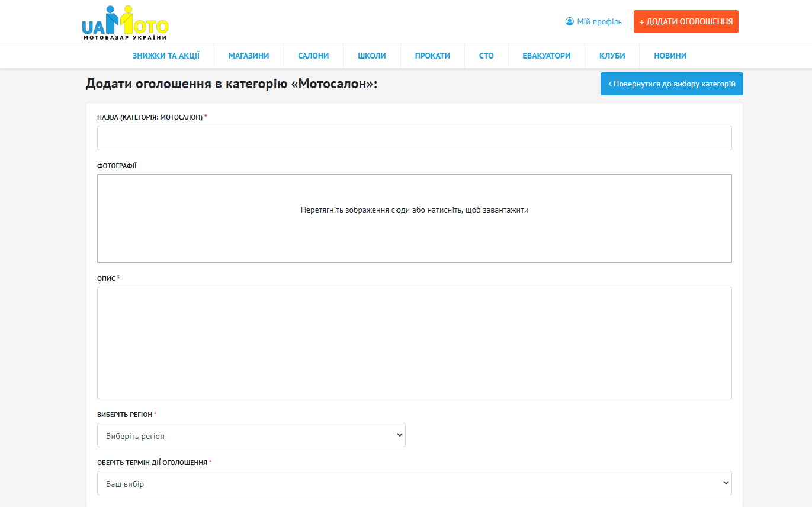Go to the Евакуатори page
This screenshot has width=812, height=507.
tap(546, 56)
